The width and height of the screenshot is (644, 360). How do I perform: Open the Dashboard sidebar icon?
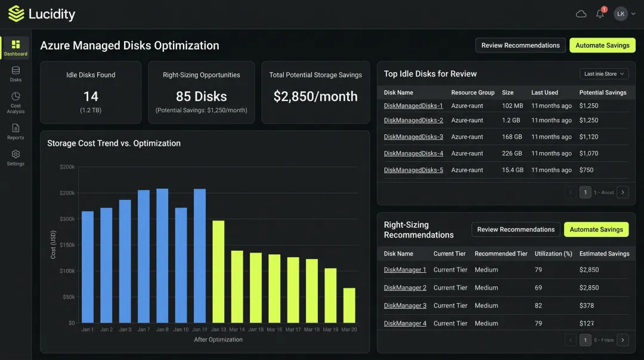(x=16, y=48)
